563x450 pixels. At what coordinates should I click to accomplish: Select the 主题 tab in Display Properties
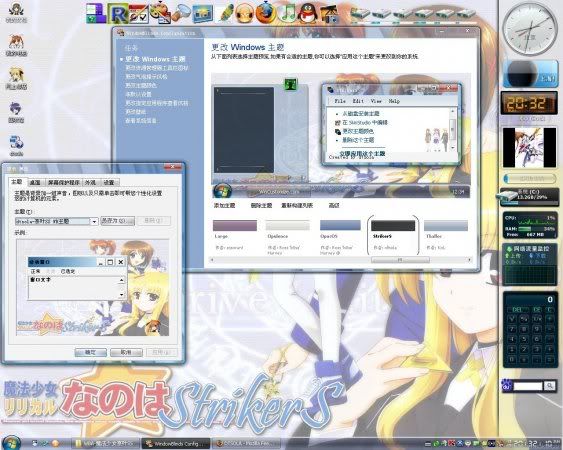click(x=17, y=182)
